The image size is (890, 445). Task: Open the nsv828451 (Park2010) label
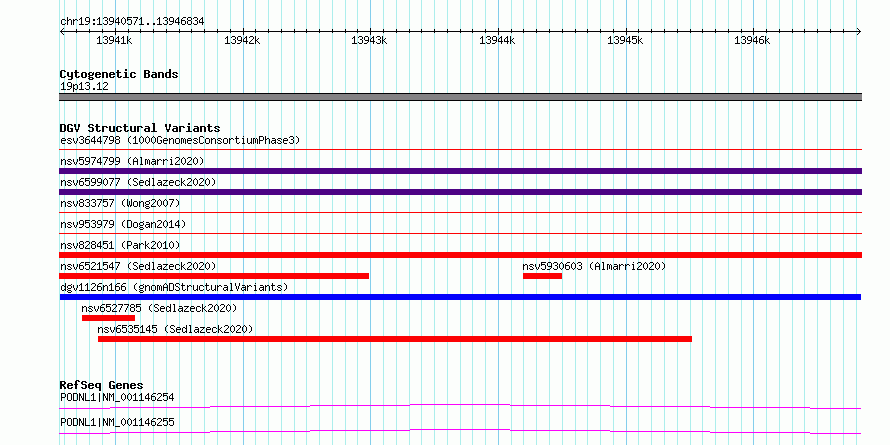[x=120, y=245]
